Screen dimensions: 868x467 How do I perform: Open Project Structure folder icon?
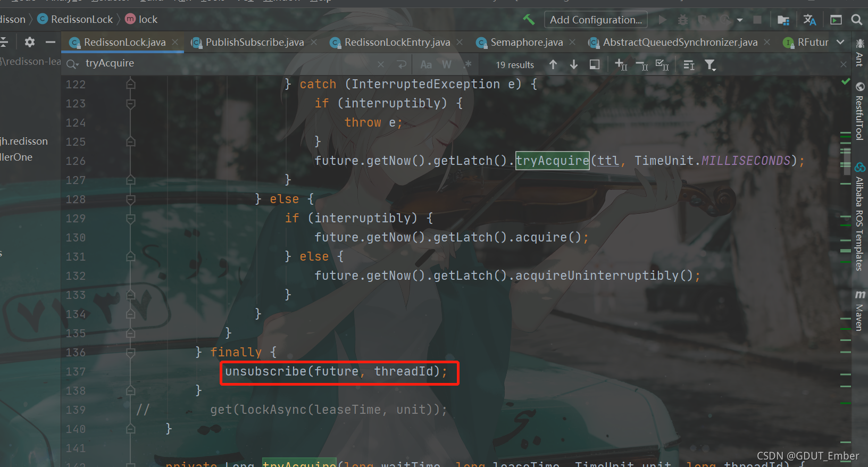pos(783,20)
